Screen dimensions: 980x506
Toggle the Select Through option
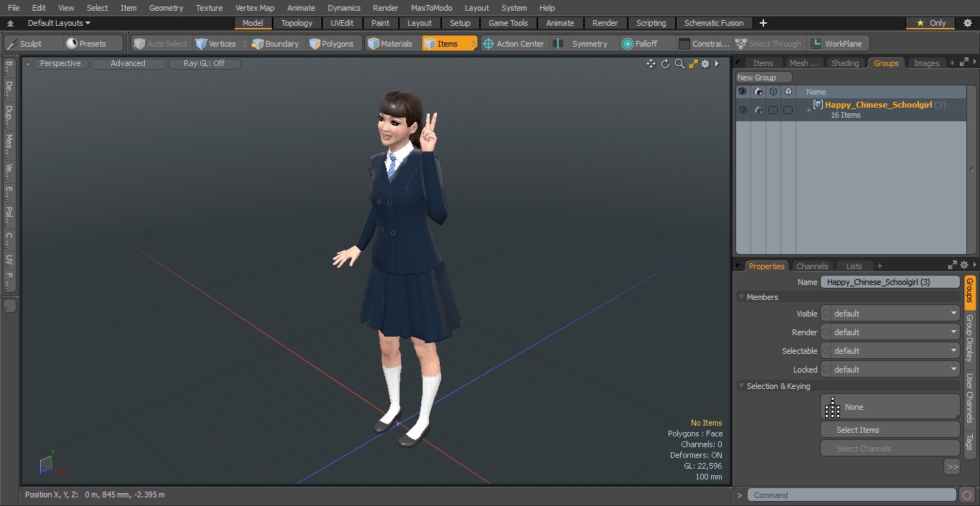click(x=769, y=44)
